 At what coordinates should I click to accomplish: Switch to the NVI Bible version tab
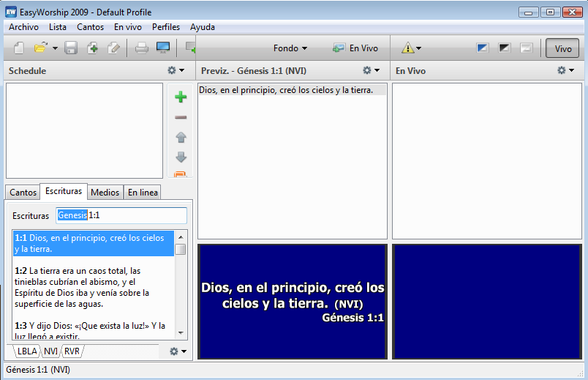[x=50, y=351]
